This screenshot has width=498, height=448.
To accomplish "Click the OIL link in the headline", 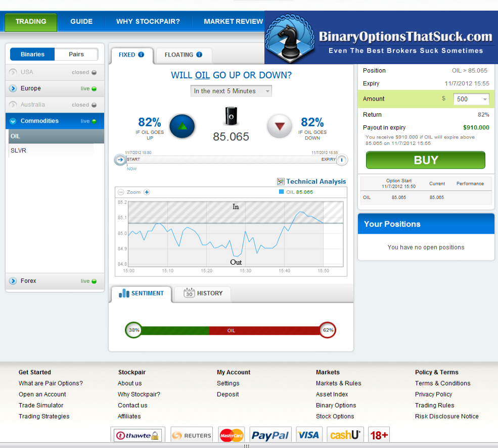I will (202, 75).
